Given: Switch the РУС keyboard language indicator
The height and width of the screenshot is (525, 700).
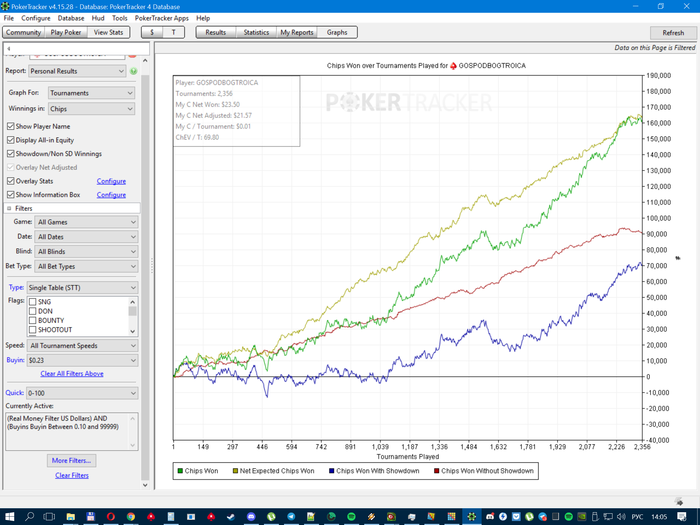Looking at the screenshot, I should 637,517.
